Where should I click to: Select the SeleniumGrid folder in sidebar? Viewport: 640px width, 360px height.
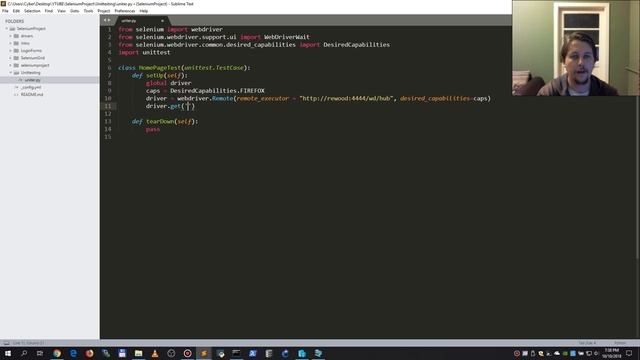[x=33, y=58]
